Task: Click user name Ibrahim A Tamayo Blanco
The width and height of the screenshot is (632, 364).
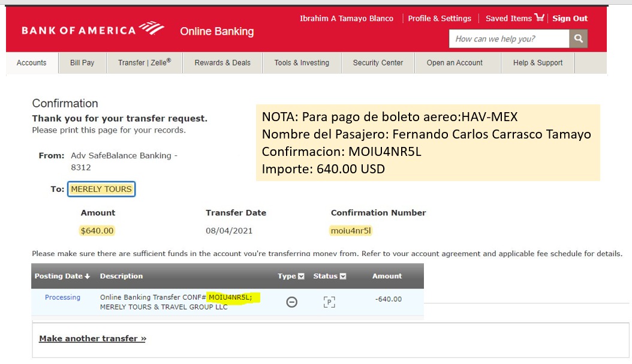Action: point(347,19)
